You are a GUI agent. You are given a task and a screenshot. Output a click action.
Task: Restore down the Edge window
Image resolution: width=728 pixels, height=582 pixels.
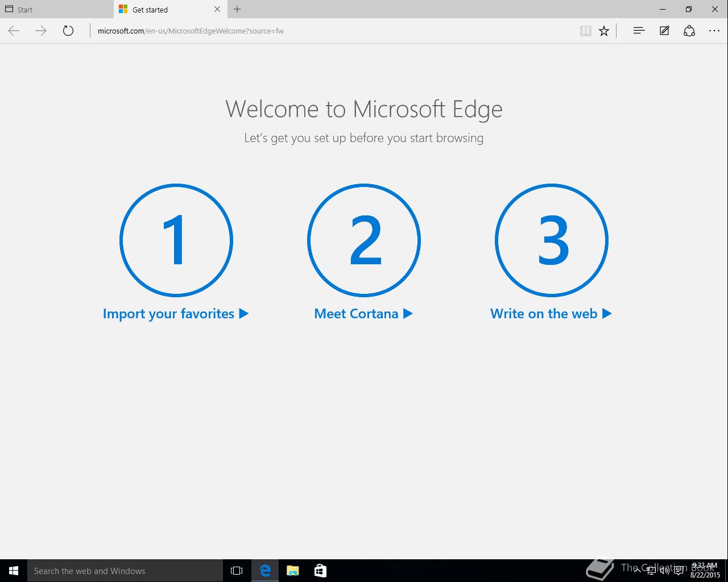(x=689, y=9)
